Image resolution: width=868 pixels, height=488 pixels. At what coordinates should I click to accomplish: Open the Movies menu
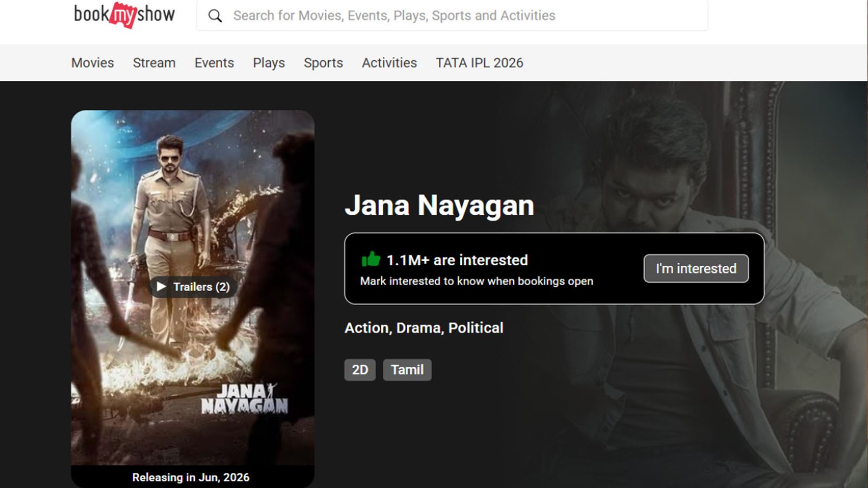click(93, 63)
